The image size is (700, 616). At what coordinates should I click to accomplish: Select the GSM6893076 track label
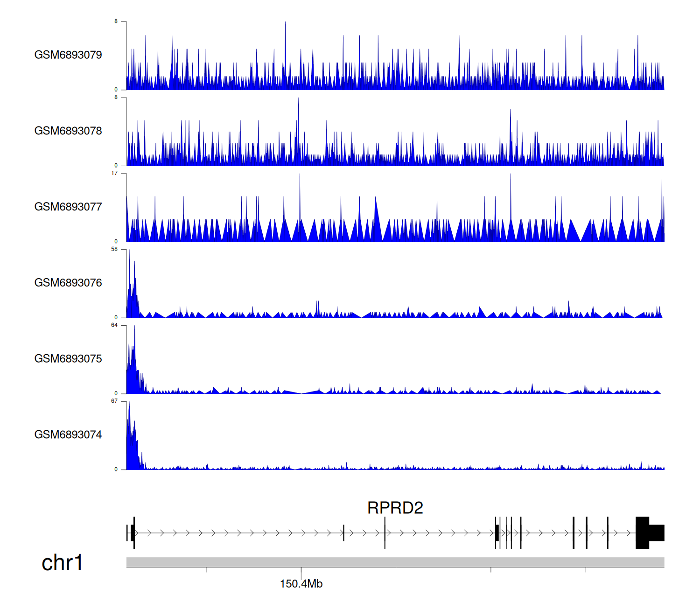point(68,283)
